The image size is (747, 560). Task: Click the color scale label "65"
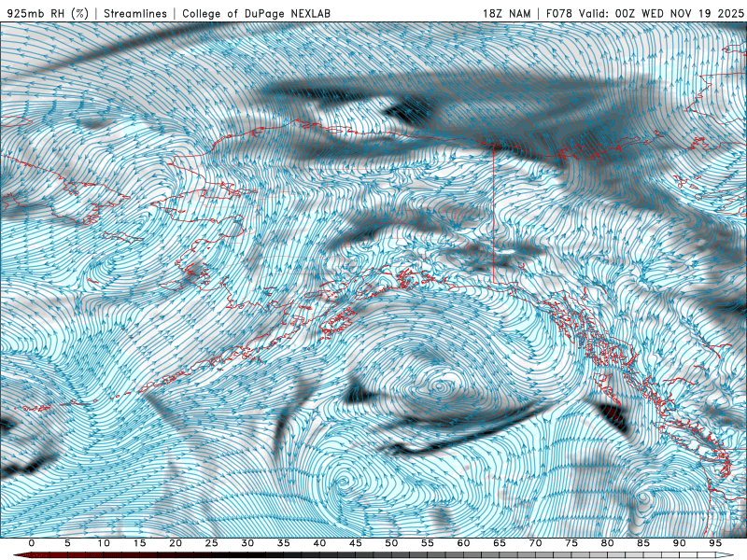point(500,543)
